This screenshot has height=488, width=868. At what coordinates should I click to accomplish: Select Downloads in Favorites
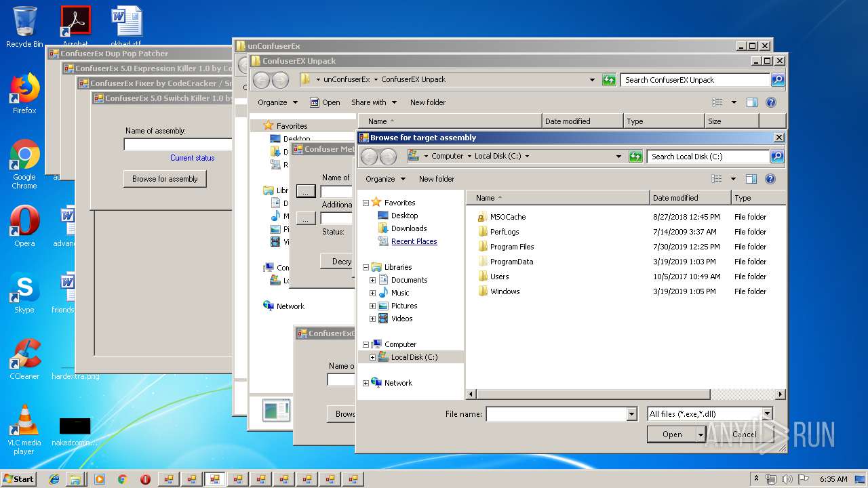click(409, 228)
